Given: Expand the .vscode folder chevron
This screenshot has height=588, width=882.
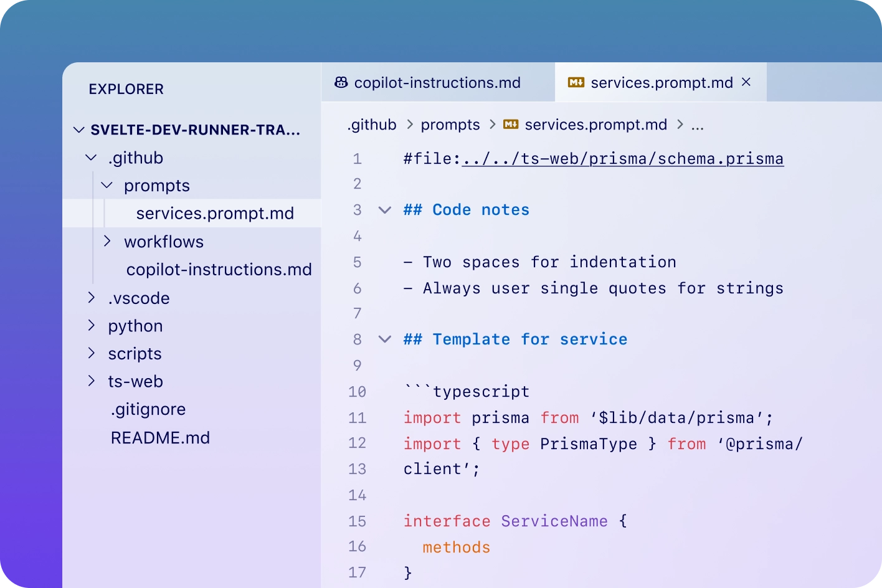Looking at the screenshot, I should tap(91, 297).
